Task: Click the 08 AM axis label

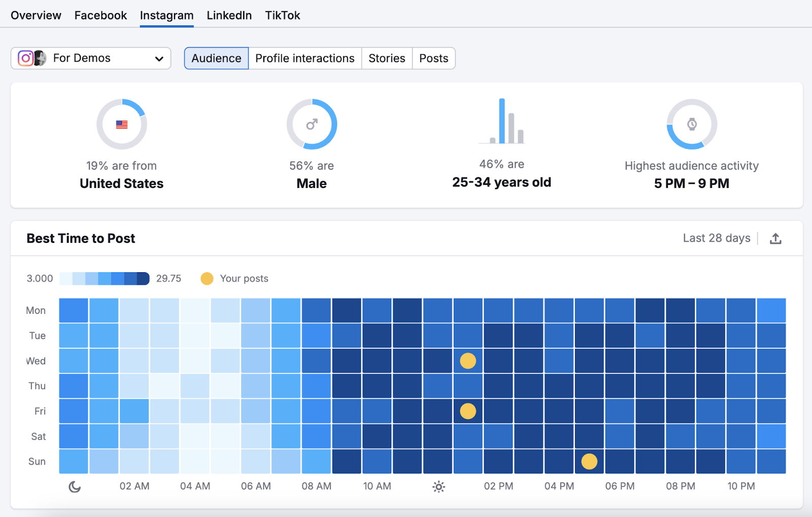Action: (x=317, y=487)
